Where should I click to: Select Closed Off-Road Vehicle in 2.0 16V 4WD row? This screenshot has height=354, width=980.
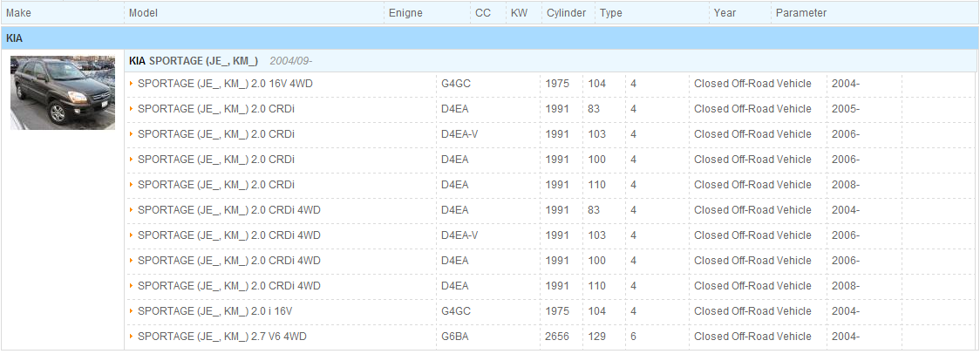[x=752, y=84]
